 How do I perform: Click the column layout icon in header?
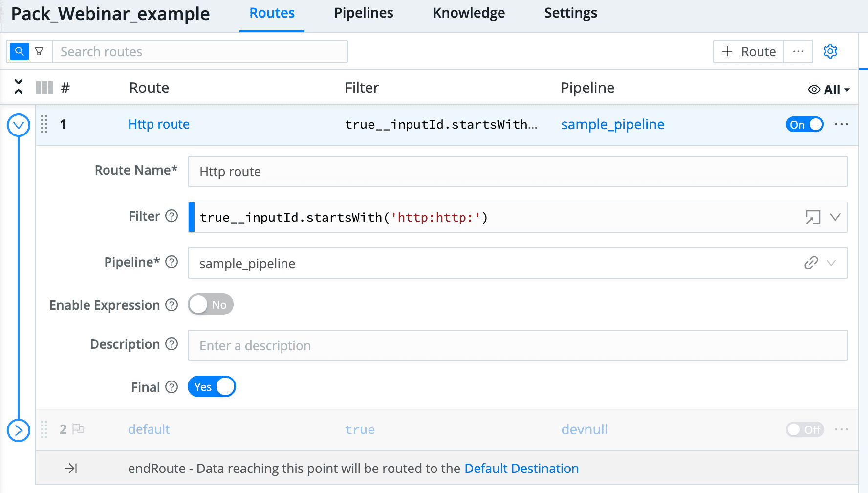point(44,88)
